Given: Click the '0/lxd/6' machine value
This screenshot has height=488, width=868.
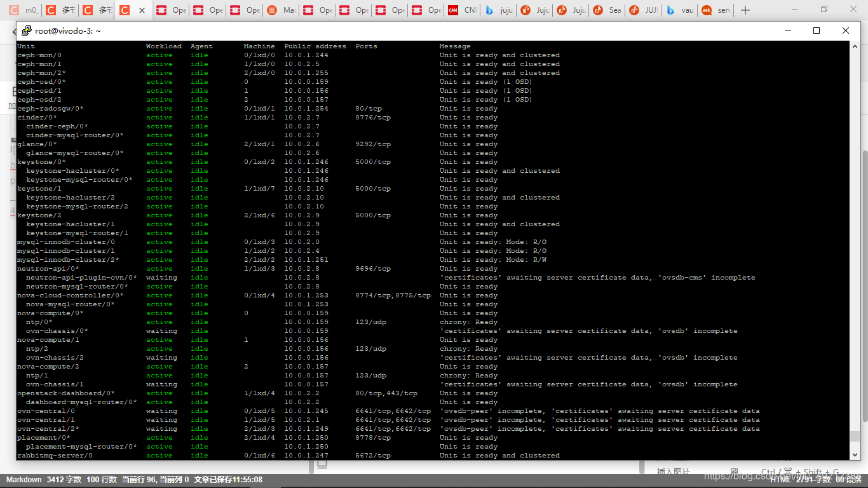Looking at the screenshot, I should tap(259, 456).
